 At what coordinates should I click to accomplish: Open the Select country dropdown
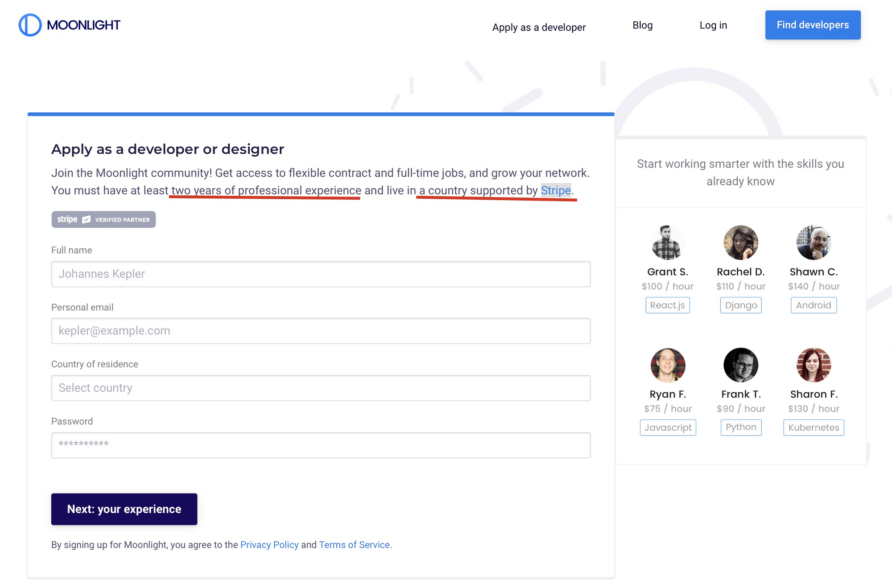point(321,388)
